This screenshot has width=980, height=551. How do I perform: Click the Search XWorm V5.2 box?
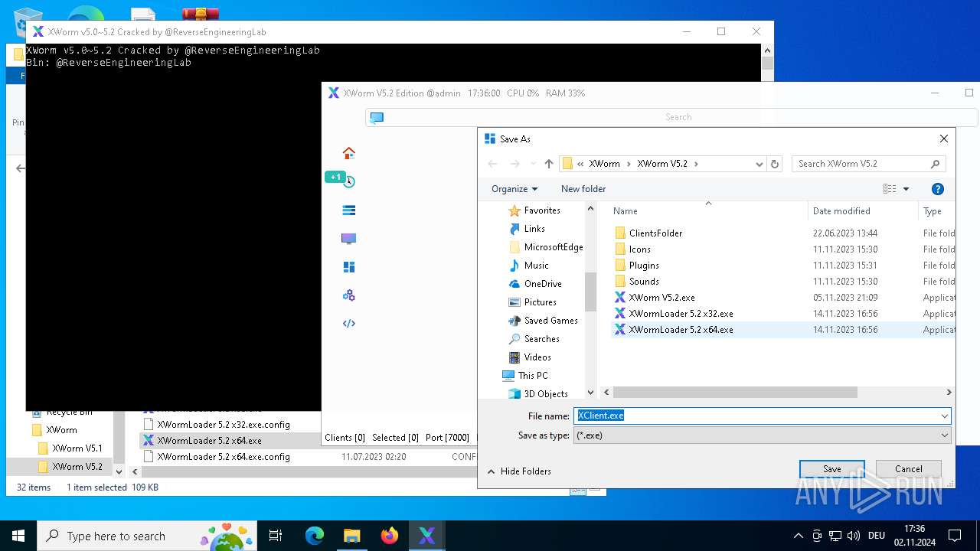pyautogui.click(x=869, y=164)
